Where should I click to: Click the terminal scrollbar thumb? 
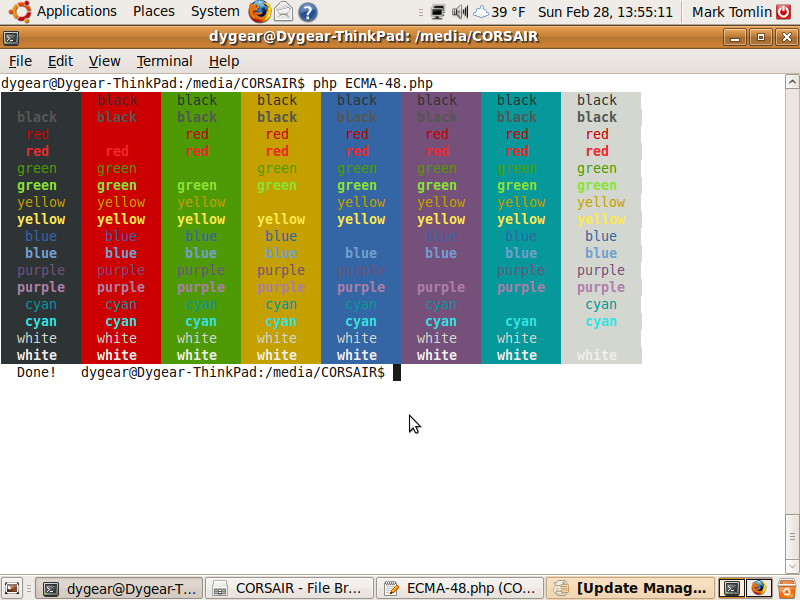coord(792,536)
